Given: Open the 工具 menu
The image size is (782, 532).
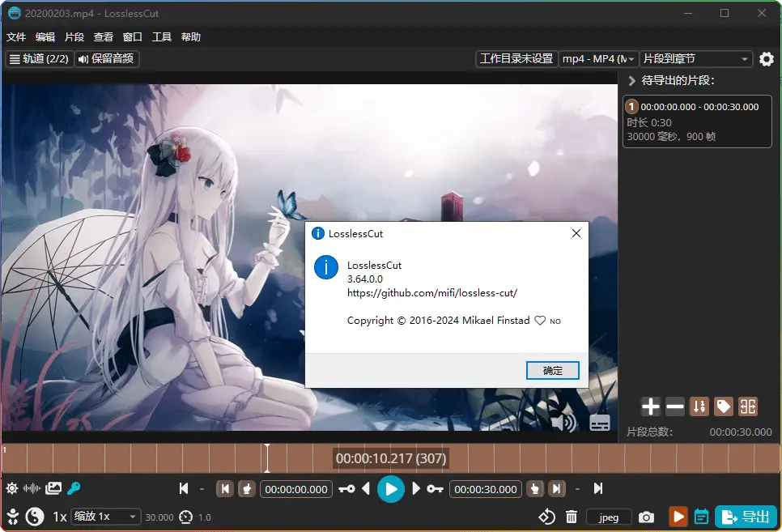Looking at the screenshot, I should click(162, 37).
